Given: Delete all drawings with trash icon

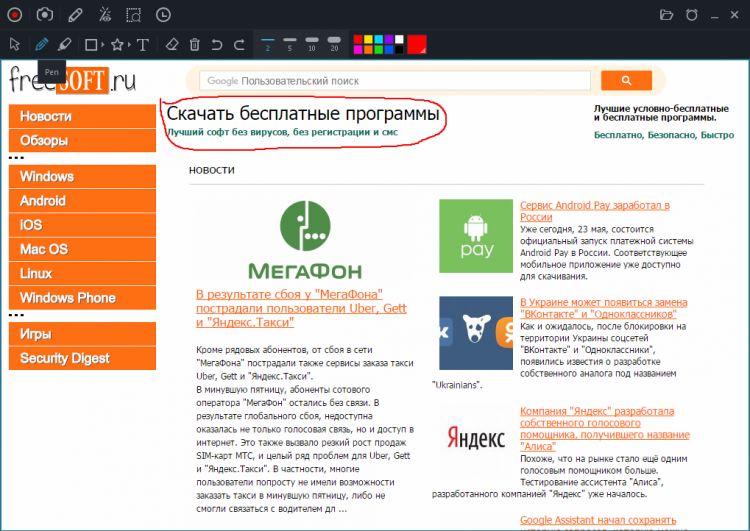Looking at the screenshot, I should [x=195, y=45].
